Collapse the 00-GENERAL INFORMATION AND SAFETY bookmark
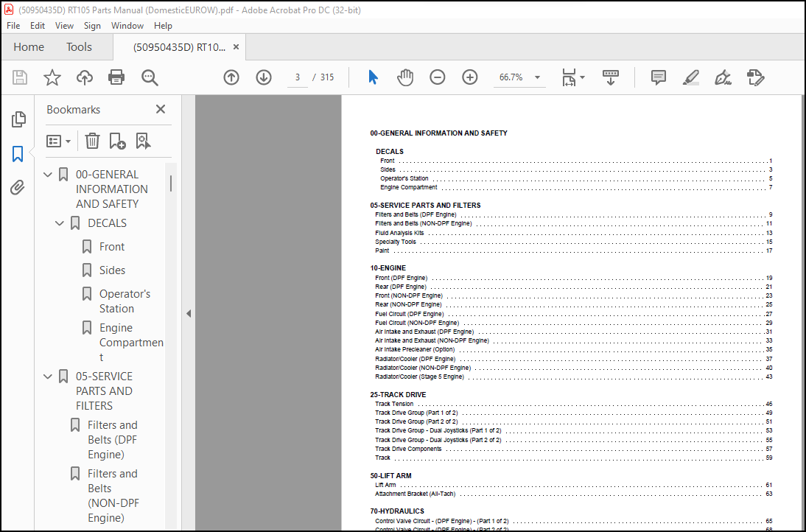 (48, 175)
